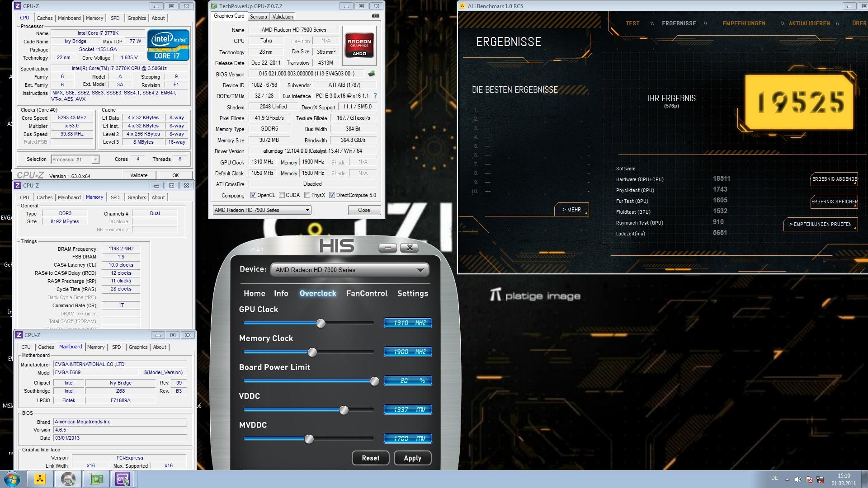The image size is (868, 488).
Task: Click EMPFEHLUNGEN PRUEFEN button
Action: pos(820,224)
